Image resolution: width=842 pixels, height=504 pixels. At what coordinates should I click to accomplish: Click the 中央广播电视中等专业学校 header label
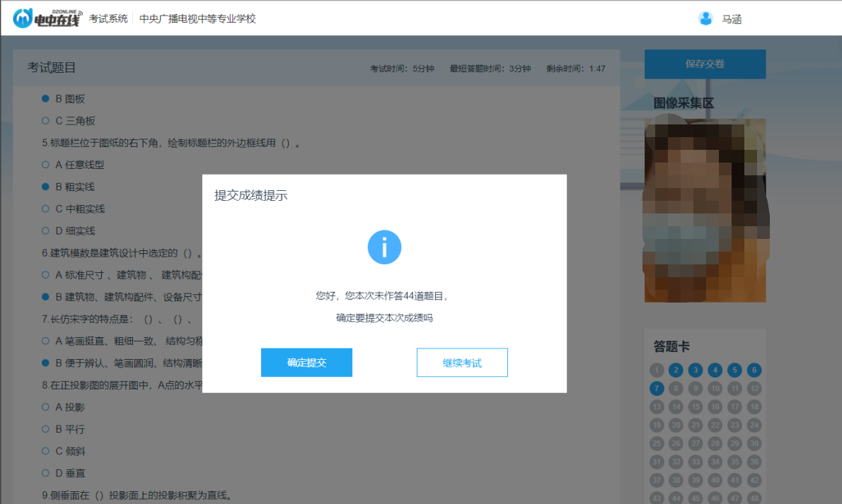[197, 18]
